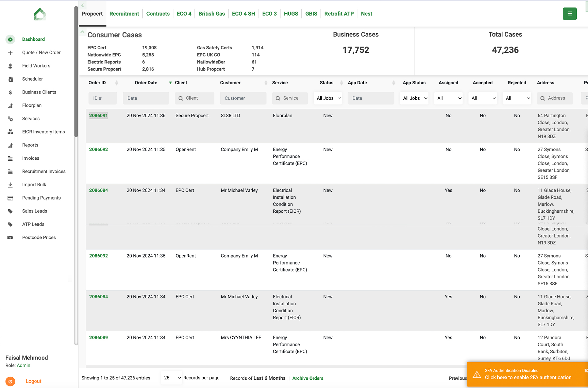Click the Previous pagination button
The width and height of the screenshot is (588, 388).
click(458, 378)
